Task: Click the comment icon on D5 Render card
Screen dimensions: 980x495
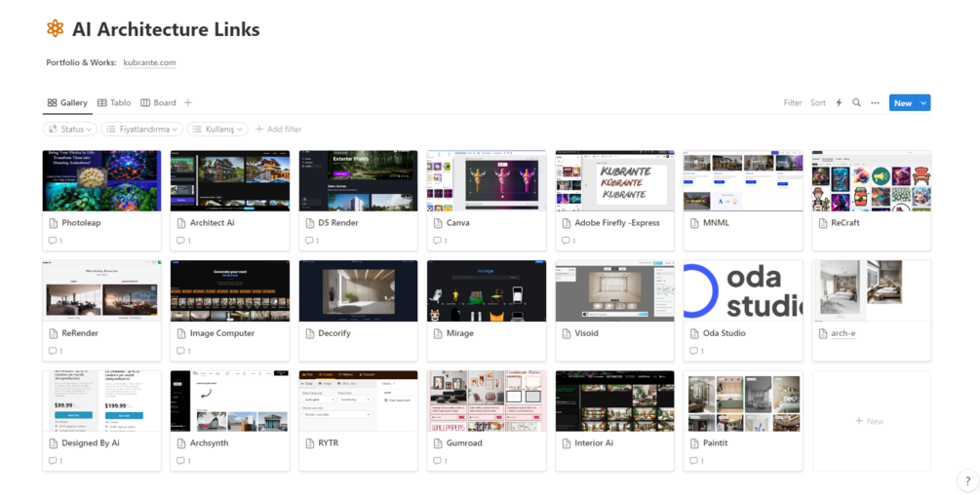Action: click(309, 241)
